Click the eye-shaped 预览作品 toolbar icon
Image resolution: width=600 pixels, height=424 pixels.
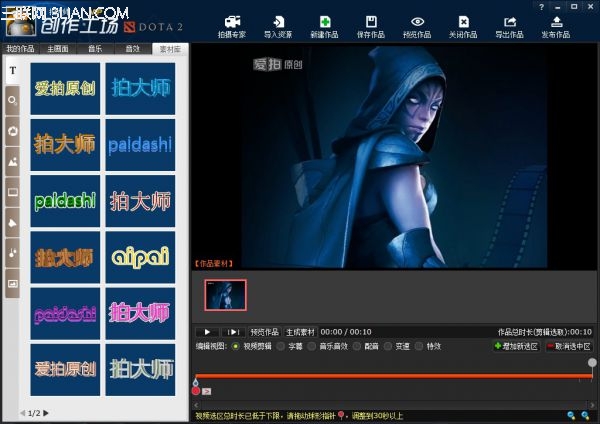(x=417, y=27)
